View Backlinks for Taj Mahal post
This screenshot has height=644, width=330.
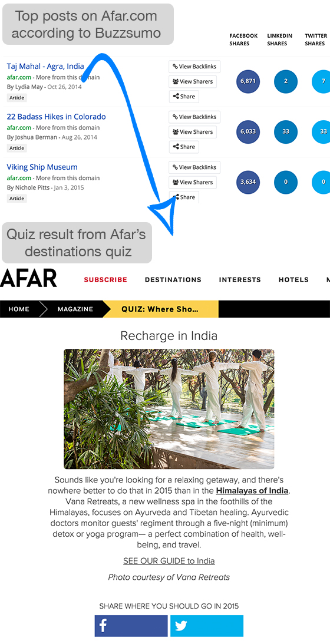pos(194,67)
